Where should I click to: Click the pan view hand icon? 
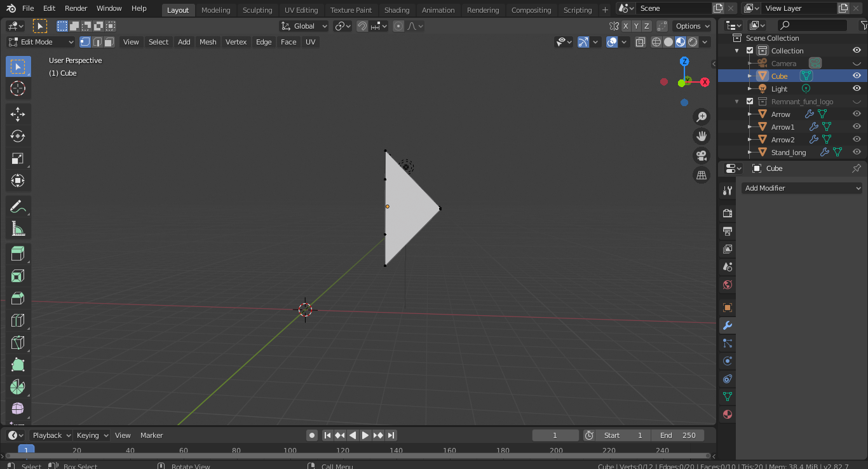point(702,136)
